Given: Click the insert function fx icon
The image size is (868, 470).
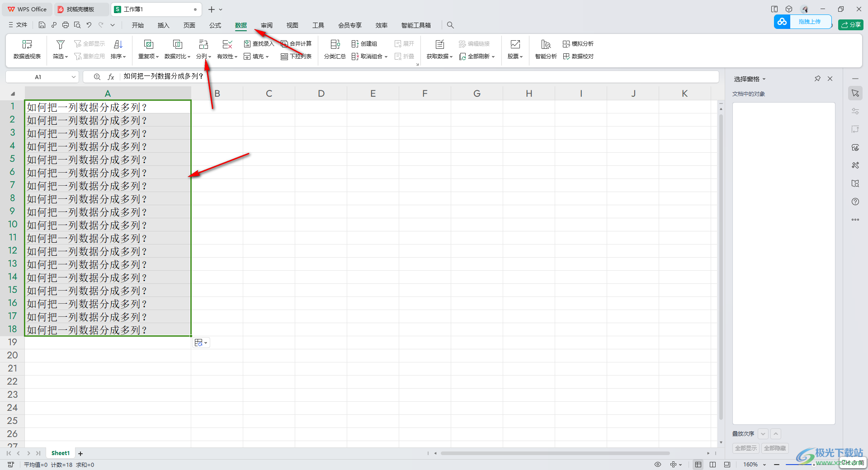Looking at the screenshot, I should [111, 77].
